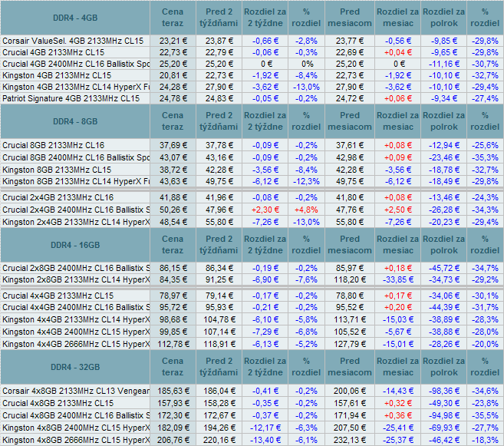The height and width of the screenshot is (446, 504).
Task: Click the "-25,6%" percentage cell
Action: 485,145
